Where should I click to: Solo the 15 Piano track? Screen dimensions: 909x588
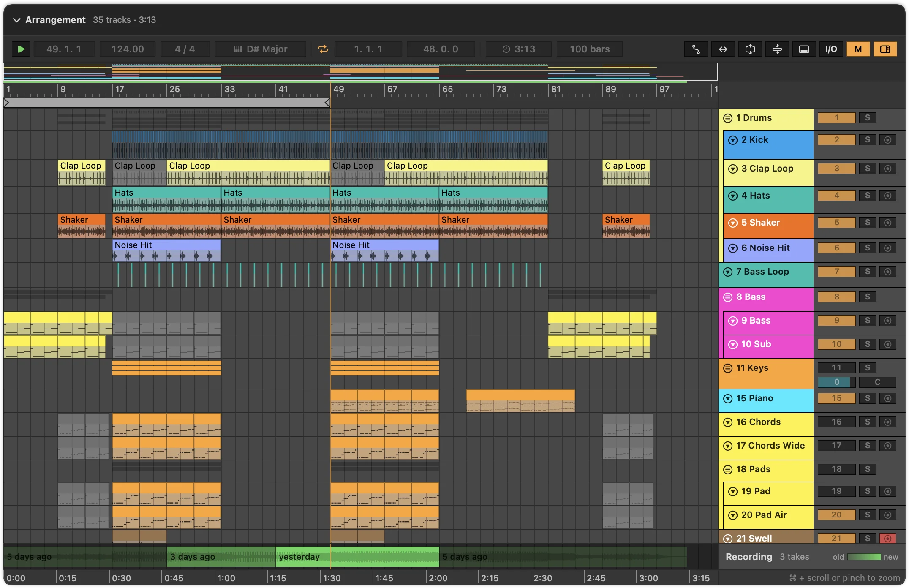pos(867,398)
